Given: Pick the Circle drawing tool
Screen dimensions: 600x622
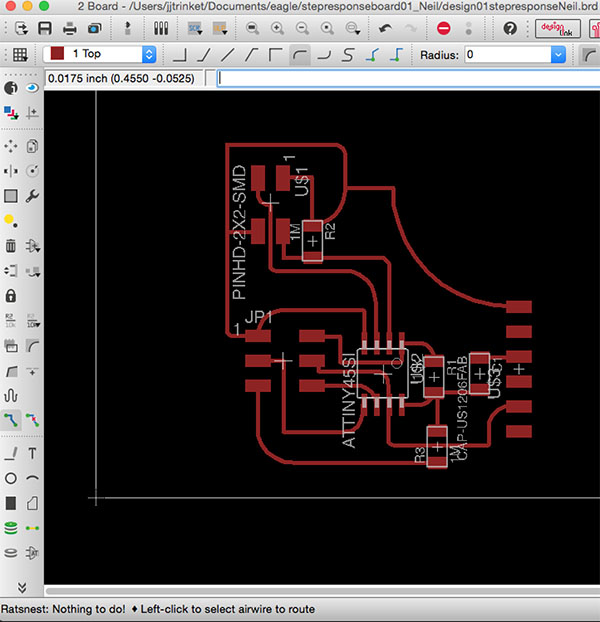Looking at the screenshot, I should (11, 478).
